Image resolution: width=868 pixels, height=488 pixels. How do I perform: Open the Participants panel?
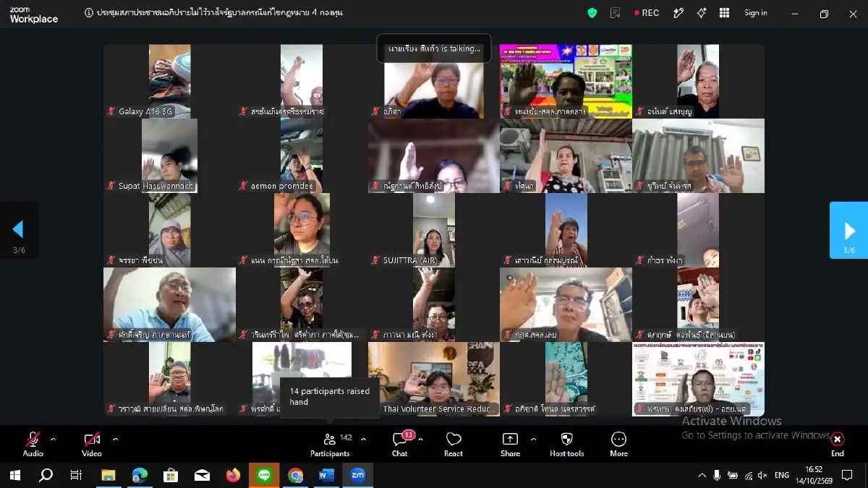(330, 444)
